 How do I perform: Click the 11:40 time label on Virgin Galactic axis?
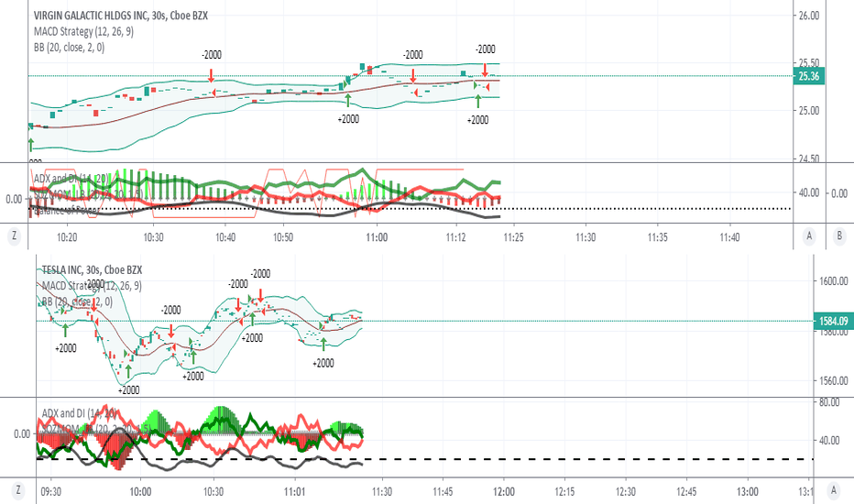729,237
